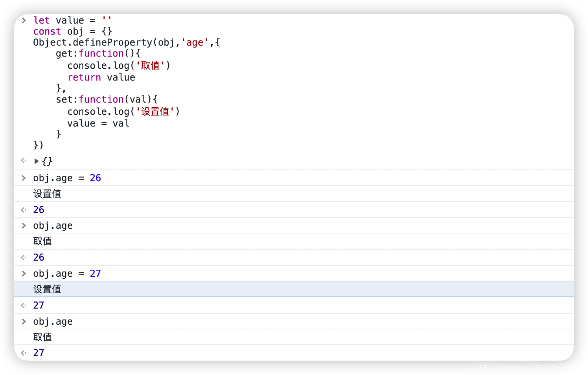Image resolution: width=588 pixels, height=375 pixels.
Task: Select the console.log('设置值') line
Action: tap(123, 112)
